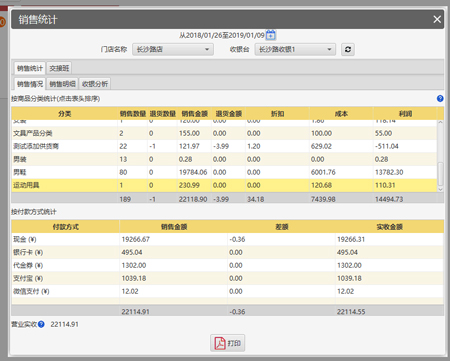This screenshot has height=361, width=450.
Task: Sort by the 利润 column header
Action: (405, 114)
